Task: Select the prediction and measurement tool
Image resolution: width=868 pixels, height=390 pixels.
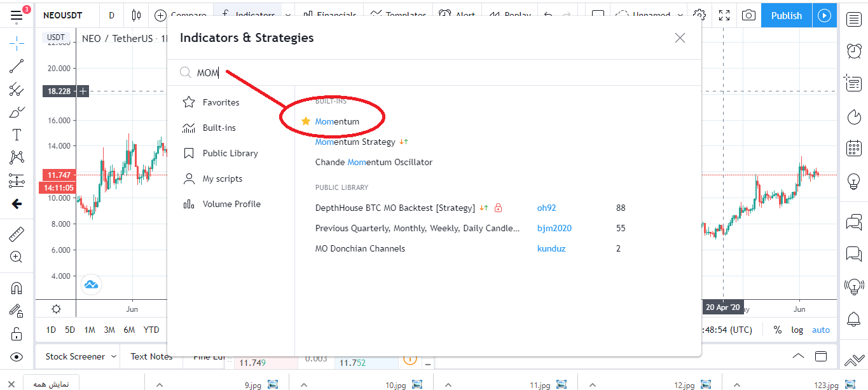Action: coord(17,181)
